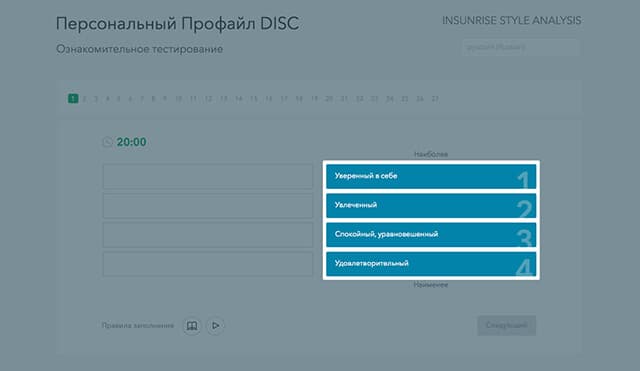Go to question 1 in the pager

73,98
